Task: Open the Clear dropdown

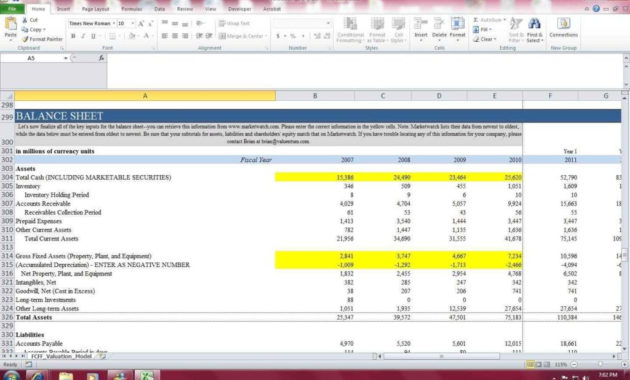Action: (485, 39)
